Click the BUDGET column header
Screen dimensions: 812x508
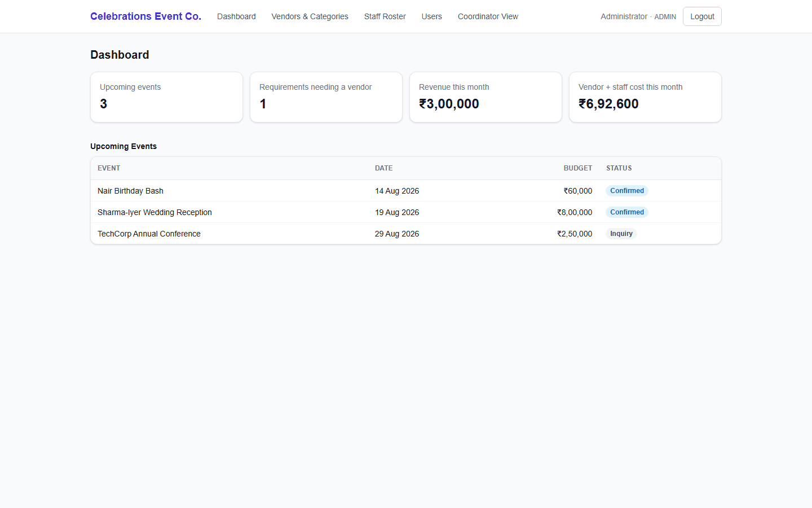tap(578, 168)
